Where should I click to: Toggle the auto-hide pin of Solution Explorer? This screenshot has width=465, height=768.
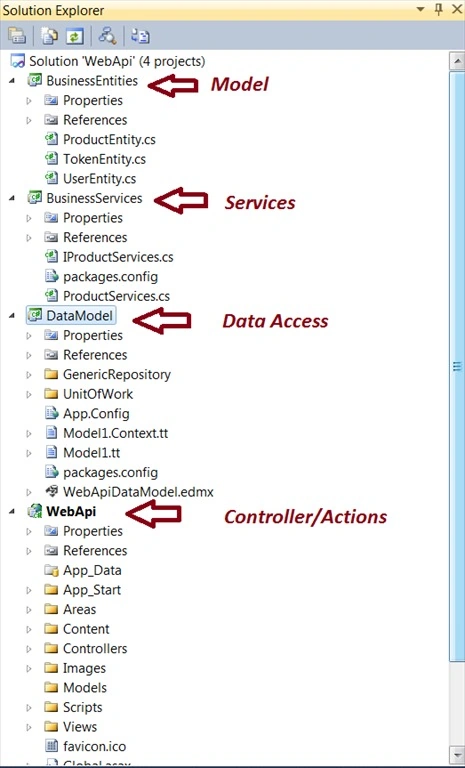click(439, 9)
